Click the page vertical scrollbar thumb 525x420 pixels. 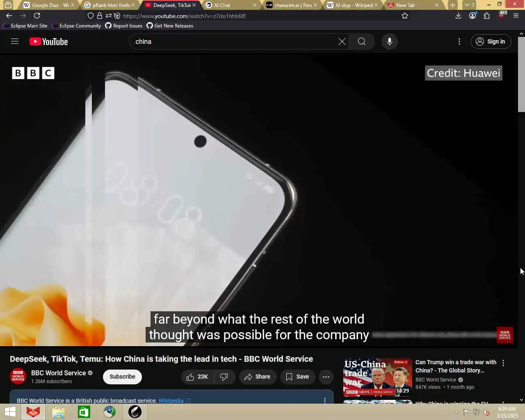click(x=521, y=74)
